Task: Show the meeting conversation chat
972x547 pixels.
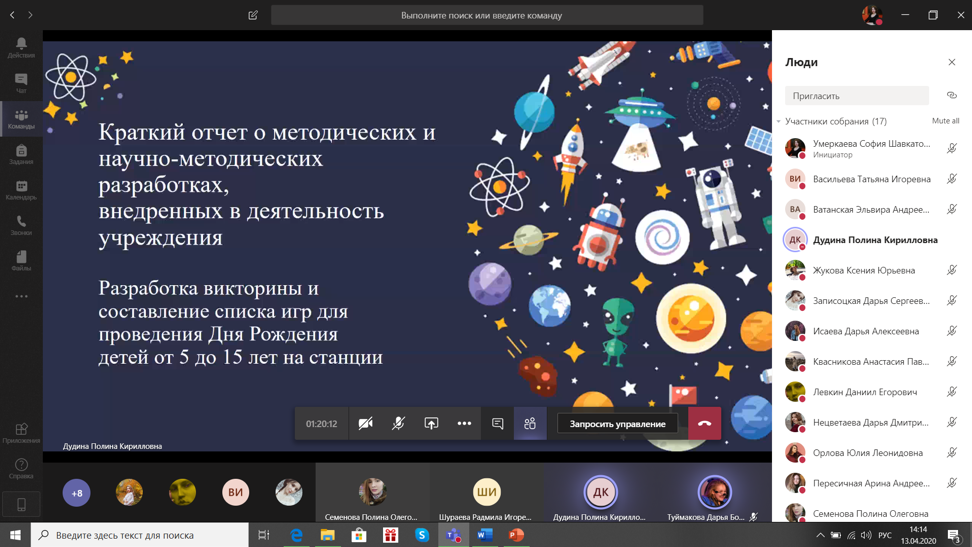Action: (497, 424)
